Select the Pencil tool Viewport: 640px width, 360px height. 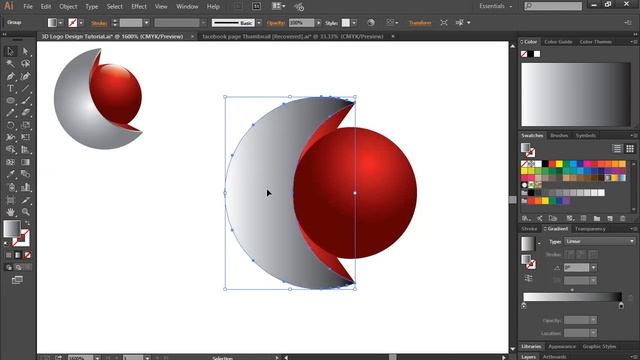click(10, 113)
